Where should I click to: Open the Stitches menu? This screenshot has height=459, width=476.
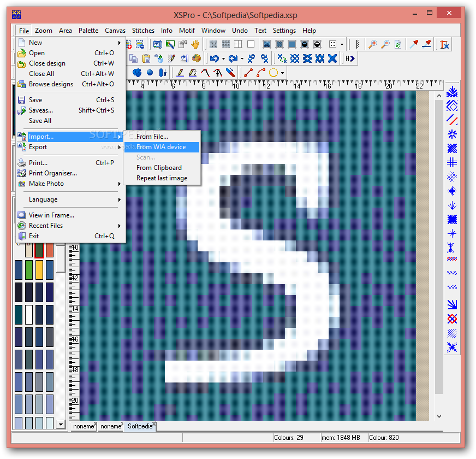143,31
